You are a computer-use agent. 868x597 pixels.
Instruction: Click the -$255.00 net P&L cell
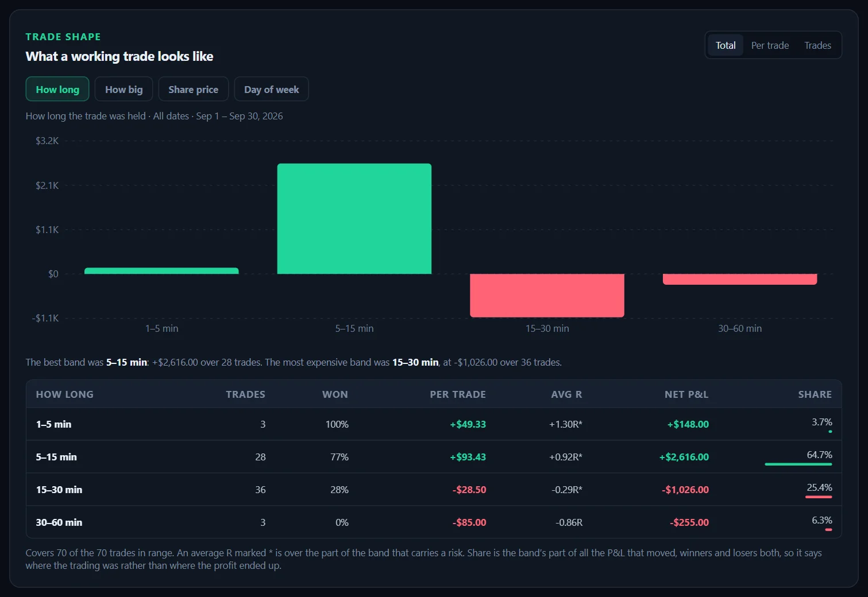click(689, 522)
